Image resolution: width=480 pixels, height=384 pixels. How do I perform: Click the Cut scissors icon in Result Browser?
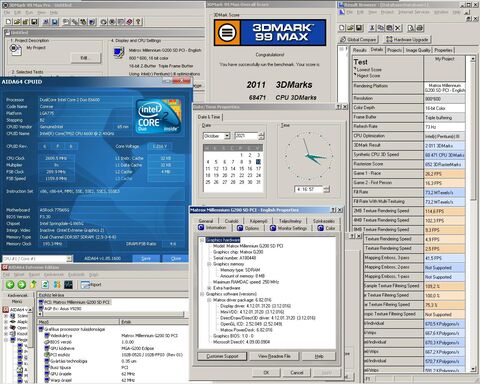coord(372,28)
